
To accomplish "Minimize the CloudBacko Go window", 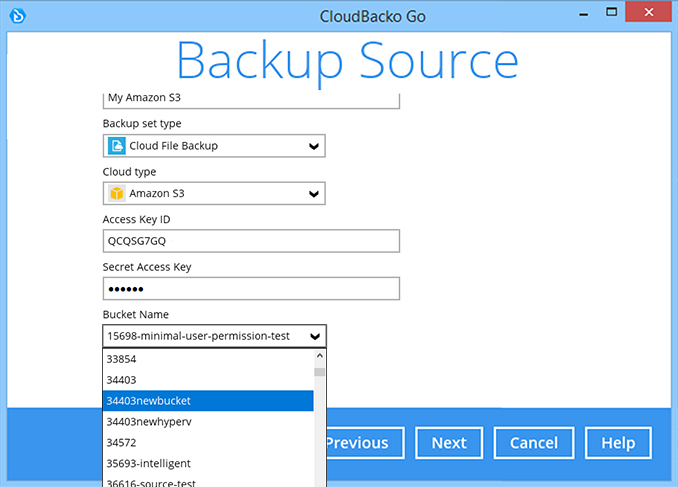I will point(584,13).
